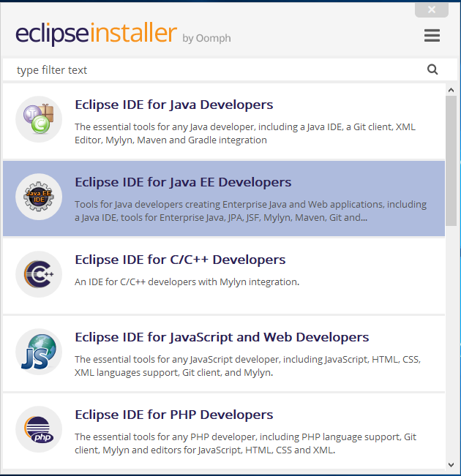Image resolution: width=461 pixels, height=476 pixels.
Task: Click the Java EE IDE gear icon
Action: coord(39,197)
